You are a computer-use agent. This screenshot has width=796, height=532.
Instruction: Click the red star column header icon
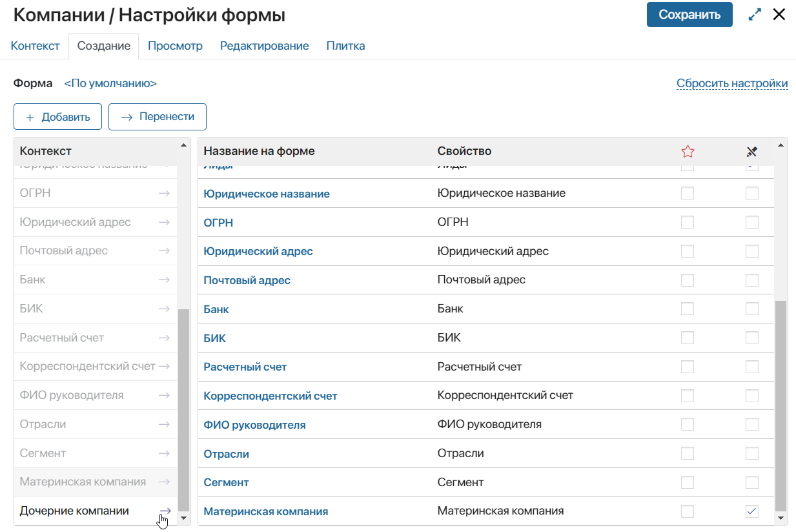pyautogui.click(x=688, y=152)
